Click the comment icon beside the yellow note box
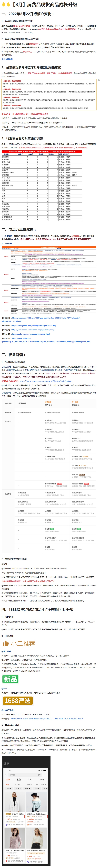This screenshot has width=101, height=868. pos(98,80)
